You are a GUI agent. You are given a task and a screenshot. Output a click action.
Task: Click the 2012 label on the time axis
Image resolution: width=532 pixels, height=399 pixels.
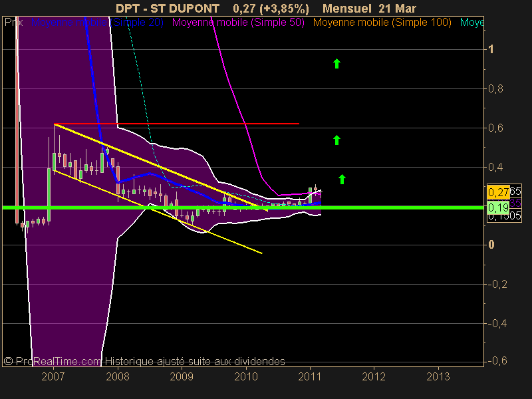tap(374, 376)
